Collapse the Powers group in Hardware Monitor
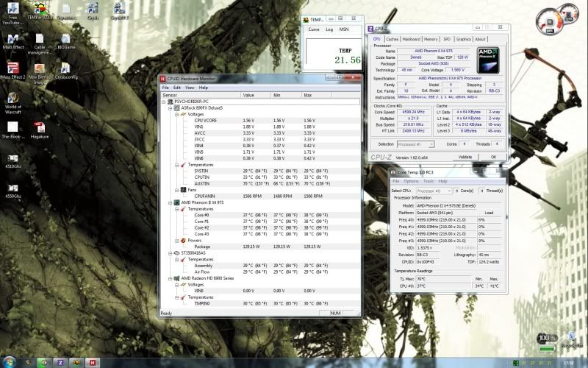 click(x=176, y=241)
